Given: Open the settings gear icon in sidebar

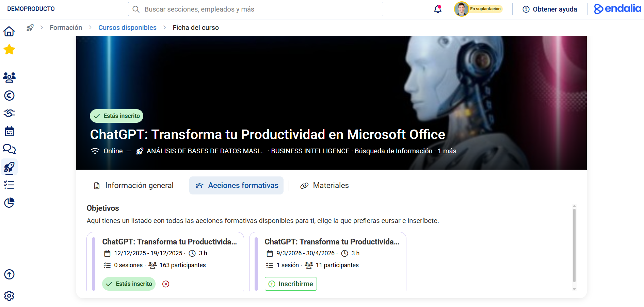Looking at the screenshot, I should click(9, 296).
